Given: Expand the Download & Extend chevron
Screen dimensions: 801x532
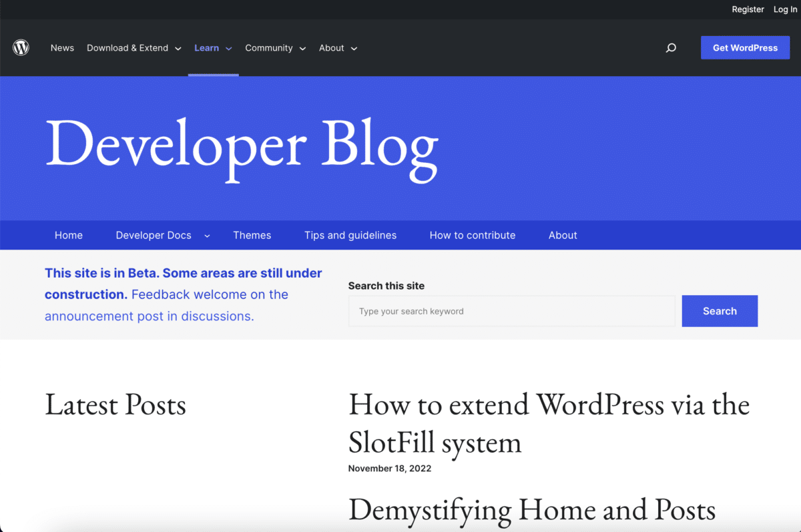Looking at the screenshot, I should [x=178, y=49].
